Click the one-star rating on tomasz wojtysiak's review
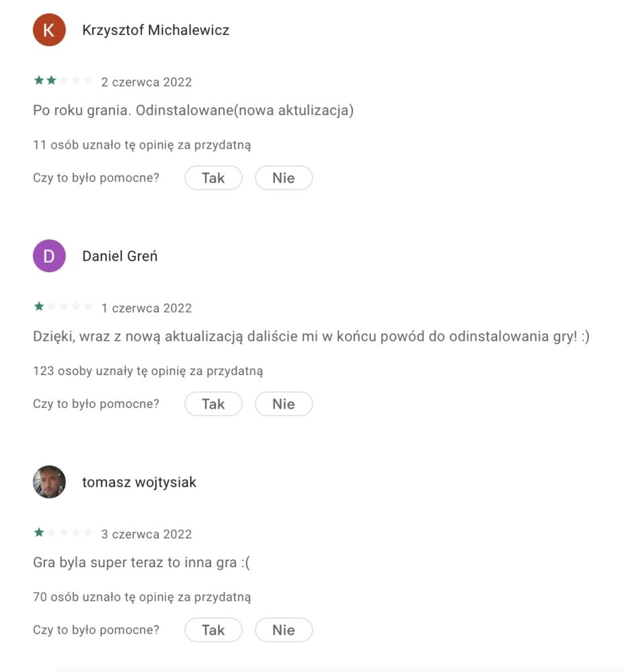624x672 pixels. click(63, 533)
